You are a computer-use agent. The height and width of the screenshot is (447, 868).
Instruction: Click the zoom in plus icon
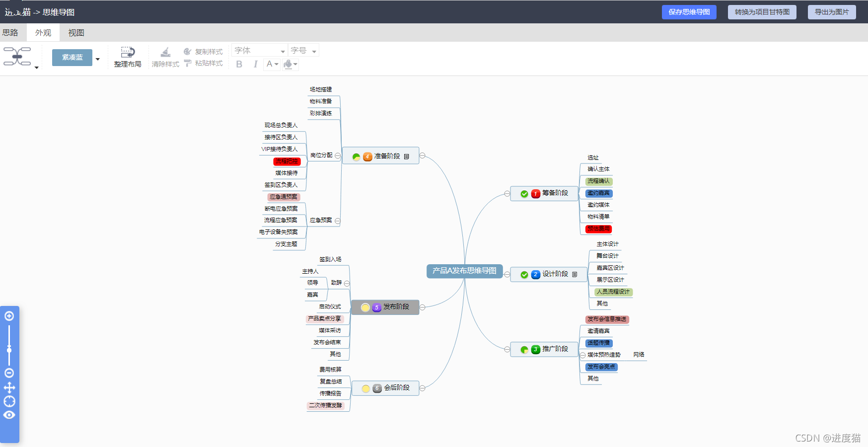[9, 316]
